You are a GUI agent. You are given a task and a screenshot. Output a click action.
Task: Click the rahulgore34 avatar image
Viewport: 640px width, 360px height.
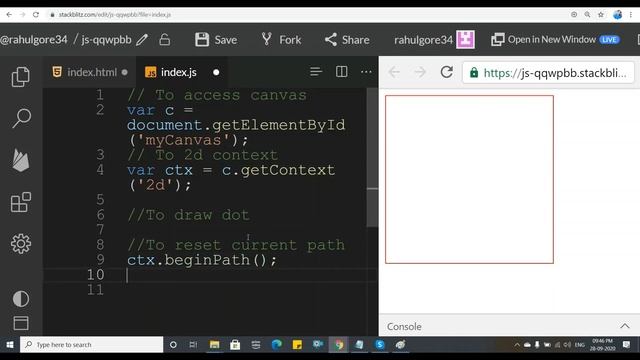click(x=465, y=40)
